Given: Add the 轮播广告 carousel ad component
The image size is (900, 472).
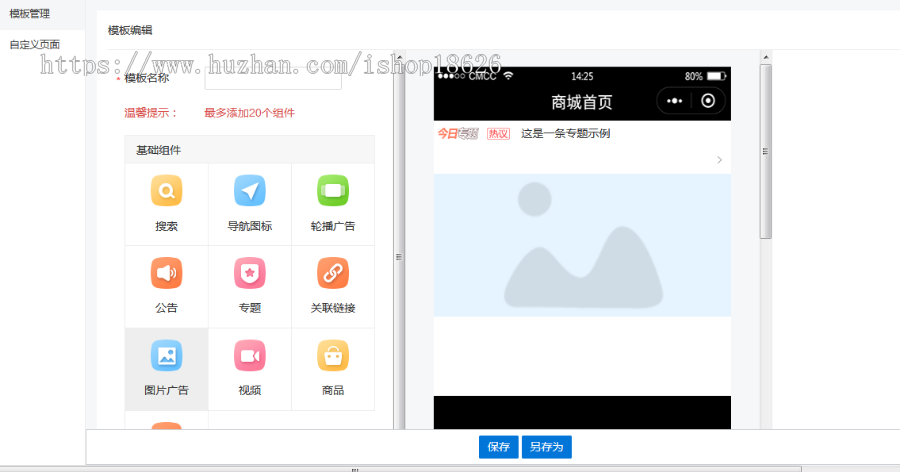Looking at the screenshot, I should tap(333, 204).
